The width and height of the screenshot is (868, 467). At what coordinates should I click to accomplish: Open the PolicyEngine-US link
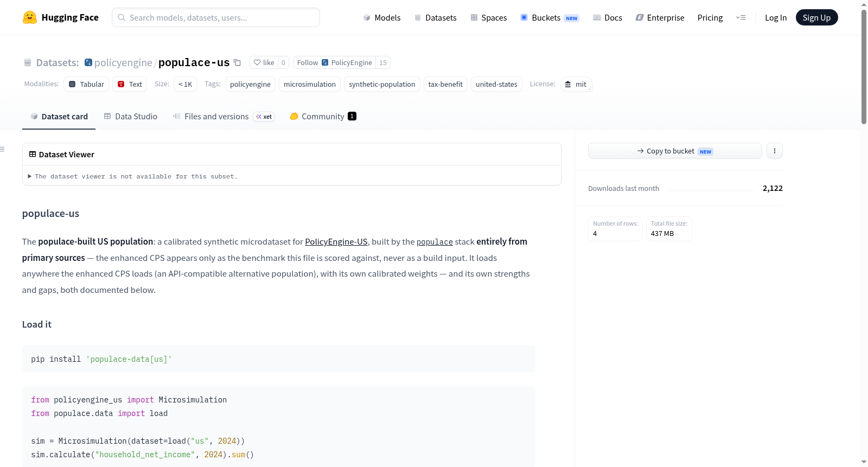pos(336,242)
